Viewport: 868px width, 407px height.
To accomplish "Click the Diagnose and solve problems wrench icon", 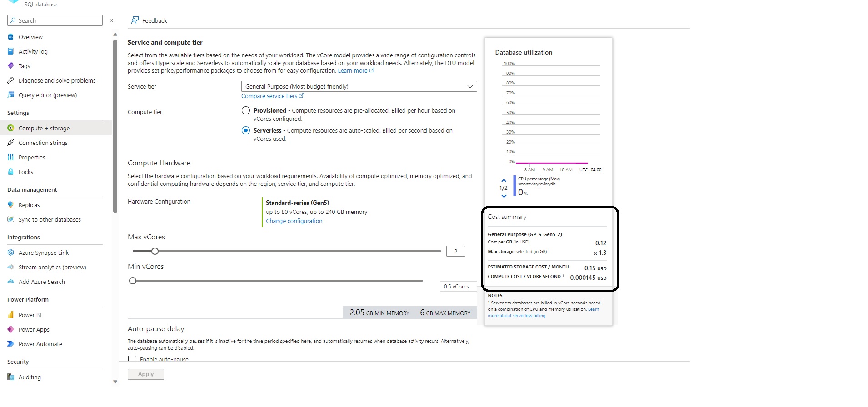I will (x=11, y=80).
